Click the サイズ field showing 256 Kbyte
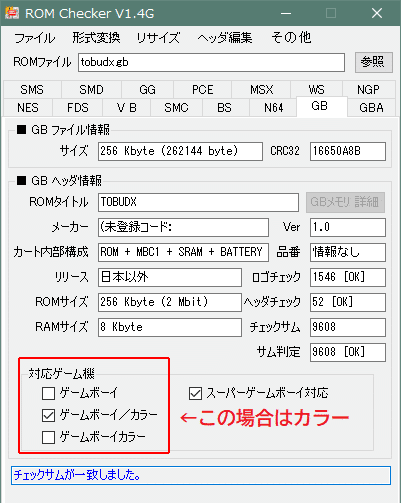Screen dimensions: 401x503 pos(180,151)
